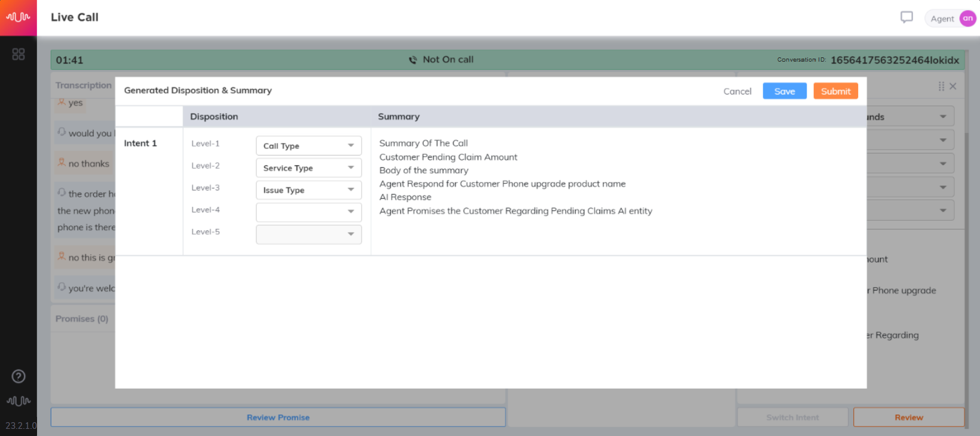
Task: Click the 'Not On call' status text
Action: 448,59
